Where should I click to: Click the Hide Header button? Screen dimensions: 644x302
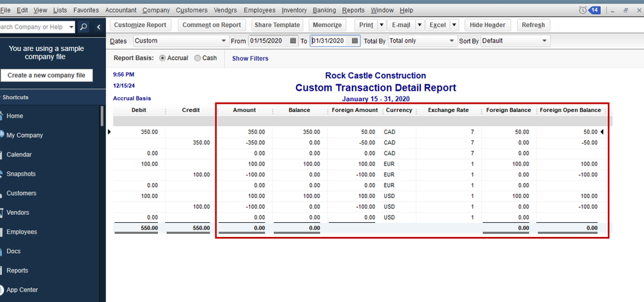click(x=487, y=25)
